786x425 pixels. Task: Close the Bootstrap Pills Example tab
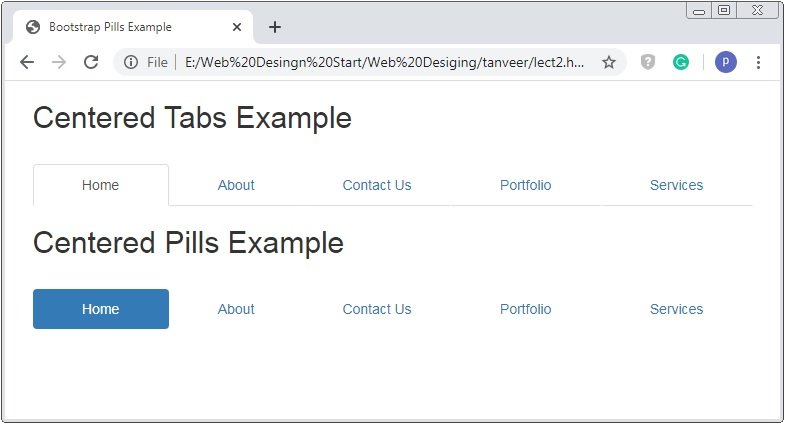coord(237,27)
